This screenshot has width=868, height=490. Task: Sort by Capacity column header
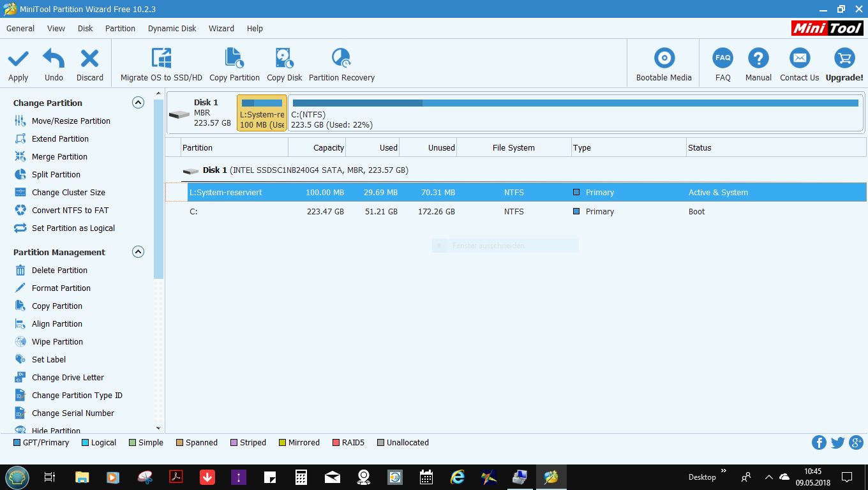(317, 147)
